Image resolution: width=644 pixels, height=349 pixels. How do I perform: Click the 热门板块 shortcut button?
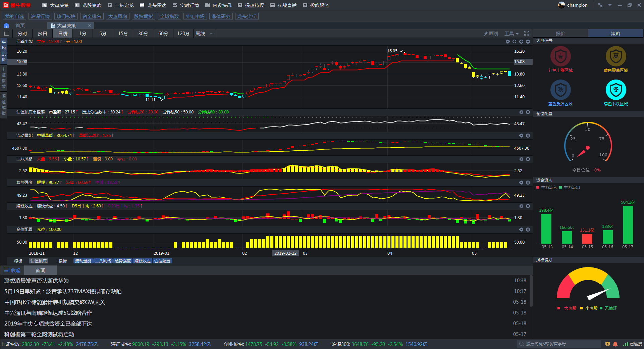tap(66, 16)
